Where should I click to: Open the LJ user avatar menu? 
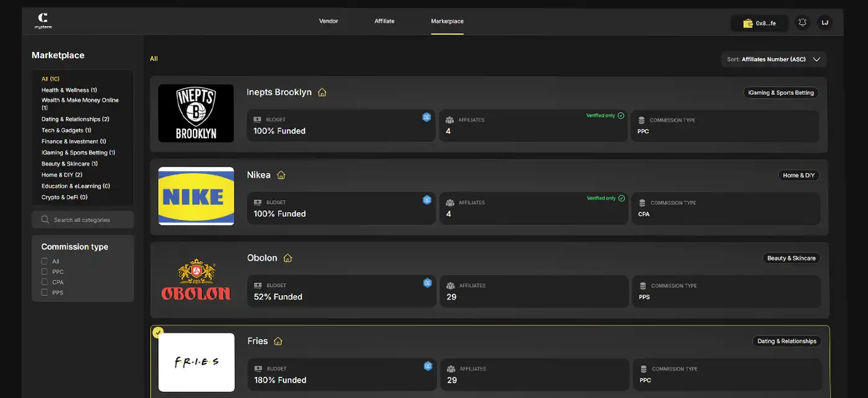825,23
